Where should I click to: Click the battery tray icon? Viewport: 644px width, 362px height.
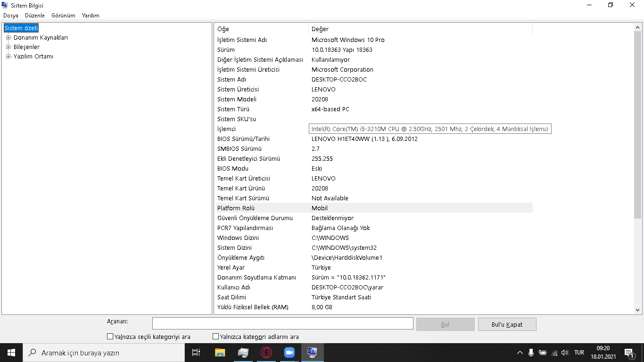[543, 353]
